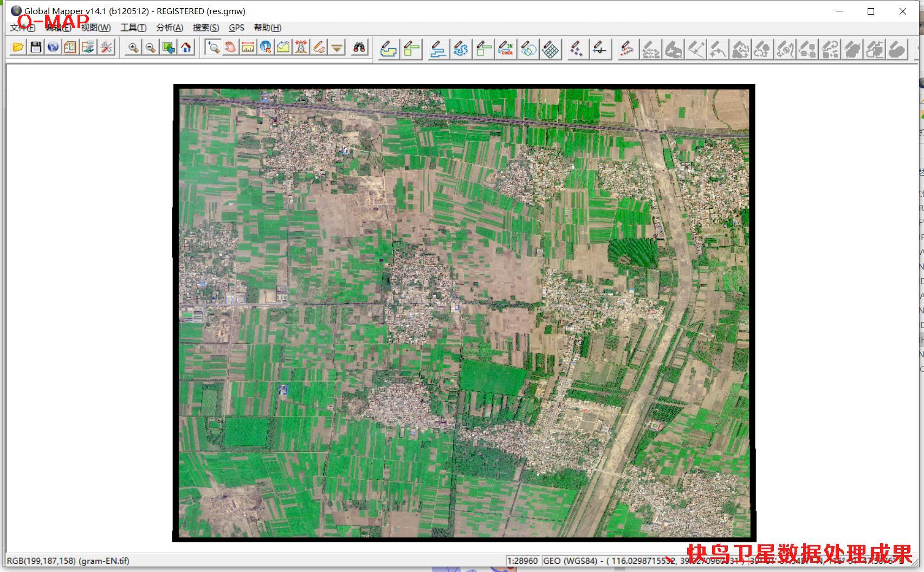Open the 分析(A) menu
The image size is (924, 572).
pyautogui.click(x=170, y=28)
